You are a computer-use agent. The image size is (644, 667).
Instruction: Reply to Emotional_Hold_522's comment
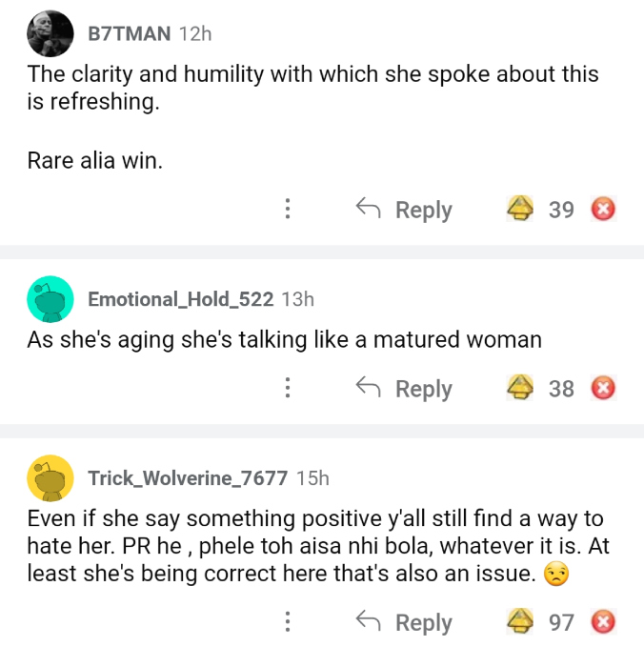(x=404, y=388)
